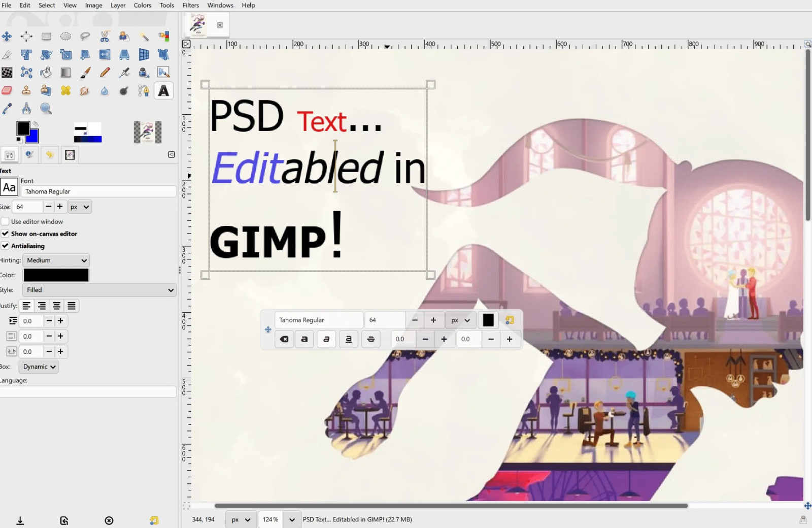Toggle italic in on-canvas text toolbar
This screenshot has width=812, height=528.
coord(326,339)
